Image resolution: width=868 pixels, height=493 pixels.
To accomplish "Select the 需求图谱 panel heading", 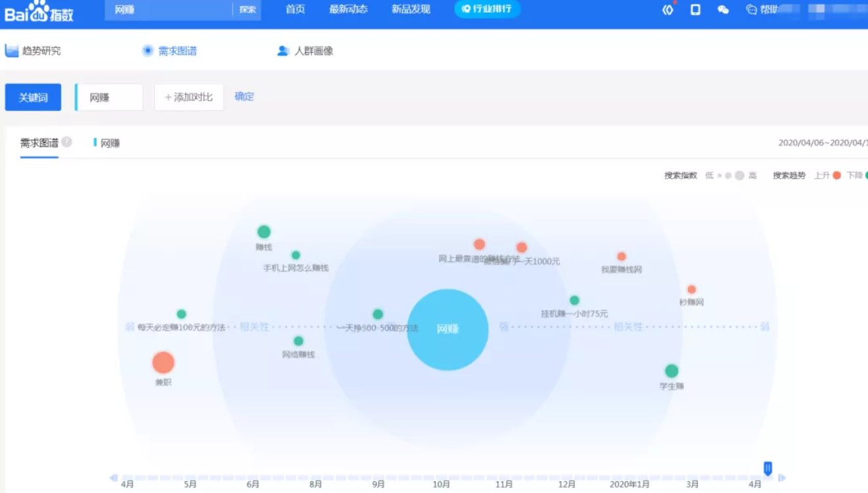I will coord(39,143).
